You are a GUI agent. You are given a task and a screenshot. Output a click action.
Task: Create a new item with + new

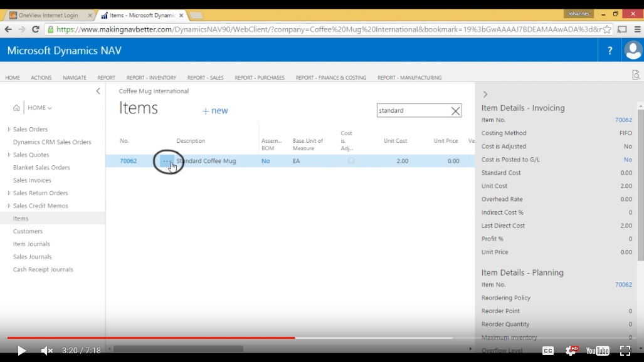coord(215,111)
